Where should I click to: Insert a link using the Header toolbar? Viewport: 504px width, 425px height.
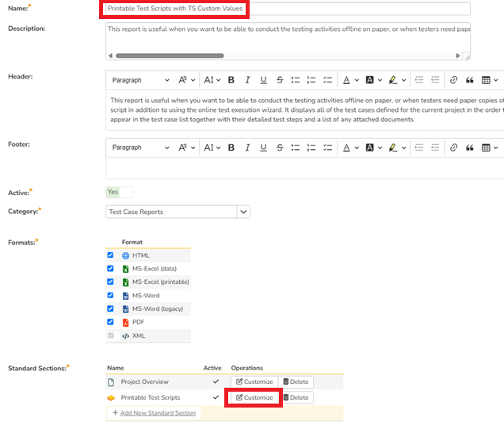click(x=453, y=80)
